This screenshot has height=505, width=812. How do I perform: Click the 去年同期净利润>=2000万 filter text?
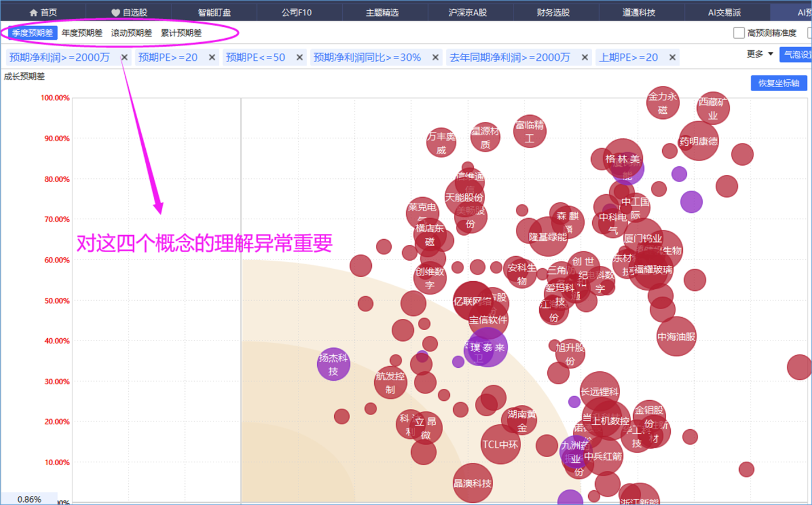pyautogui.click(x=510, y=58)
